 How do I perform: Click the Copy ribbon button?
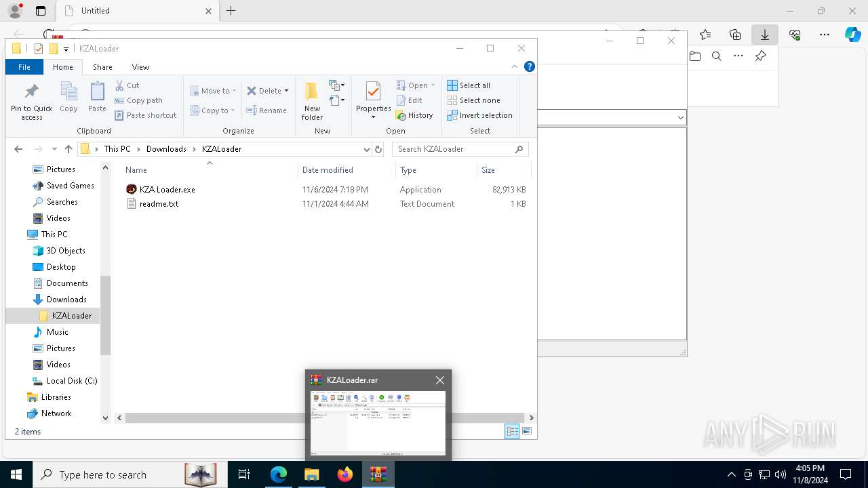[x=68, y=97]
